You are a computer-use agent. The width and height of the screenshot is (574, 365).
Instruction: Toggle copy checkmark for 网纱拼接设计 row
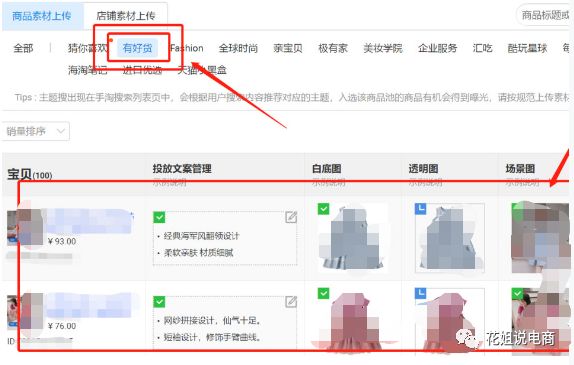159,302
